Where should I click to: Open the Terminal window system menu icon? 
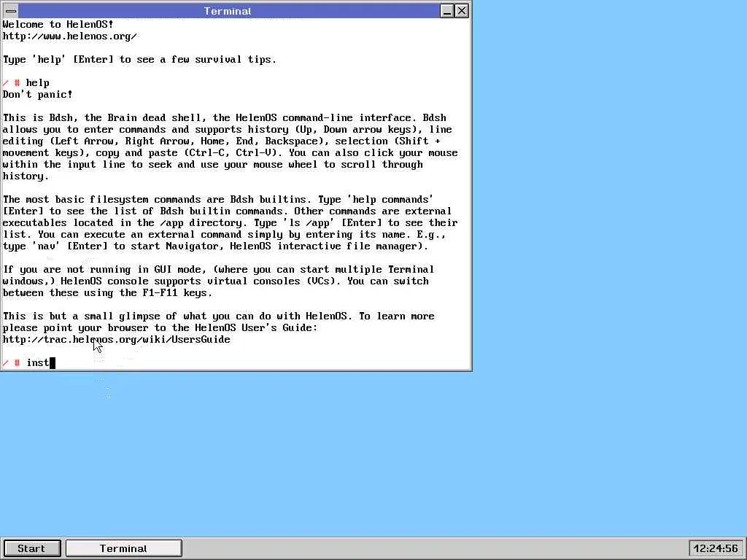10,11
